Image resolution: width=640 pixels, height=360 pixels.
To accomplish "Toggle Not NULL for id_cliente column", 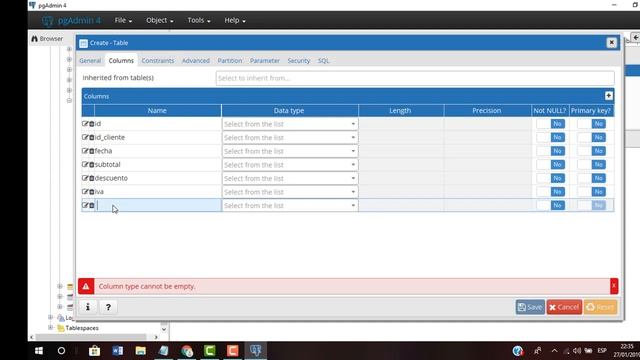I will (551, 137).
